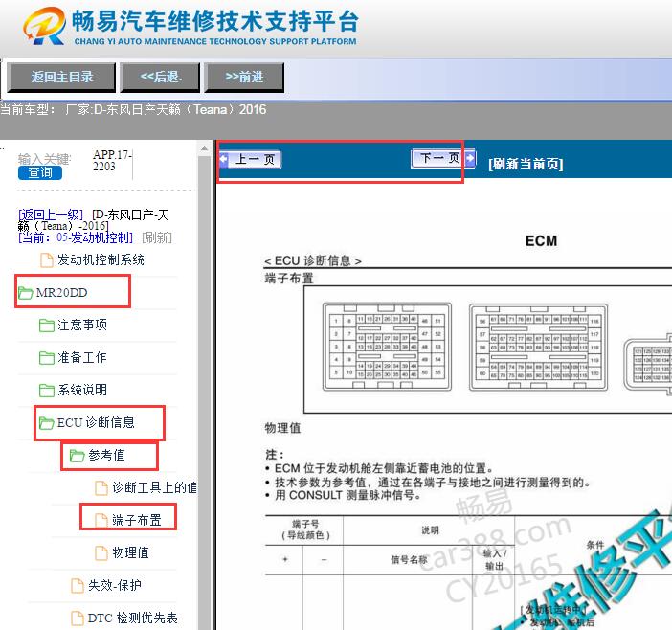Click the 注意事项 folder icon
The height and width of the screenshot is (630, 672).
click(x=46, y=326)
